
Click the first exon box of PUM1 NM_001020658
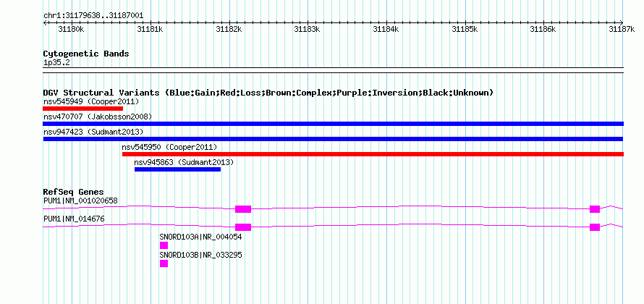pyautogui.click(x=243, y=209)
